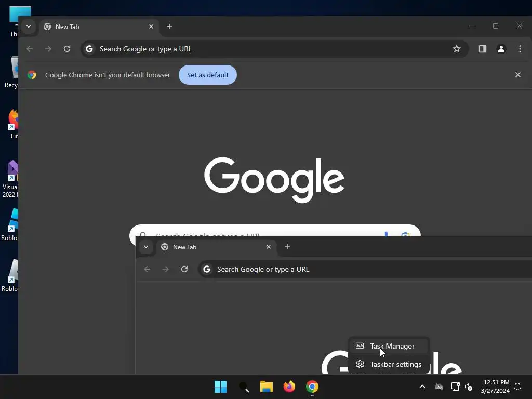Open the Windows Start menu

coord(220,387)
